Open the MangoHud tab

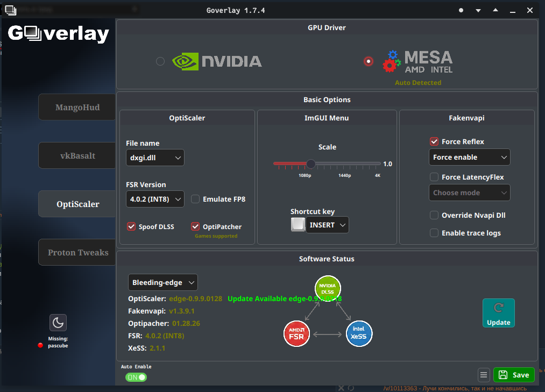point(77,107)
